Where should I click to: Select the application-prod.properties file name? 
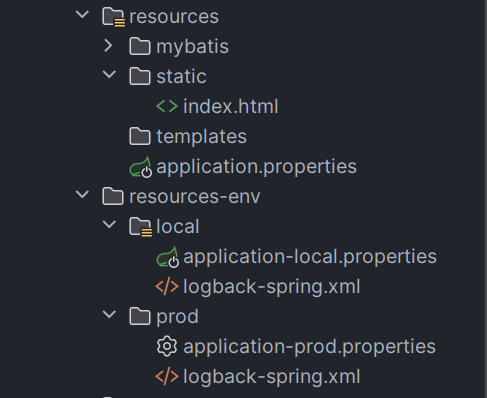pyautogui.click(x=309, y=347)
